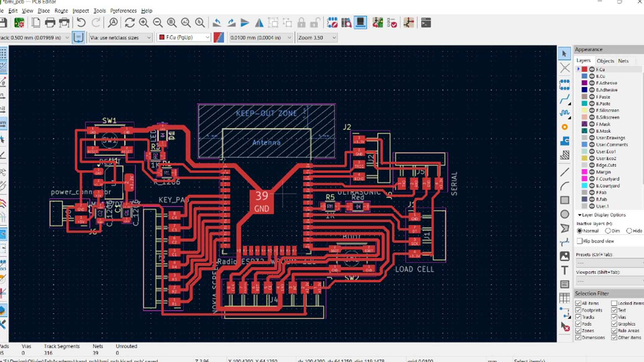Undo last action with Undo arrow
Image resolution: width=644 pixels, height=362 pixels.
coord(81,23)
